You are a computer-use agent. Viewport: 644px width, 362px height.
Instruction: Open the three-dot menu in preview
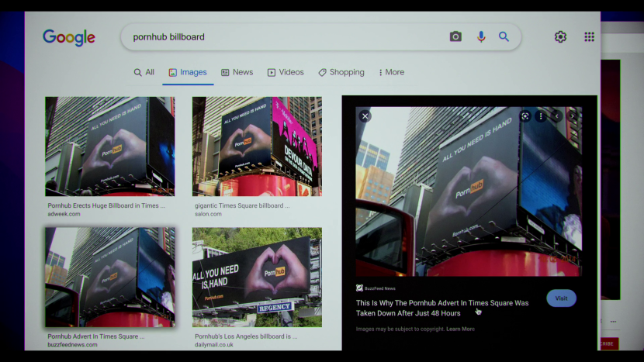[541, 116]
